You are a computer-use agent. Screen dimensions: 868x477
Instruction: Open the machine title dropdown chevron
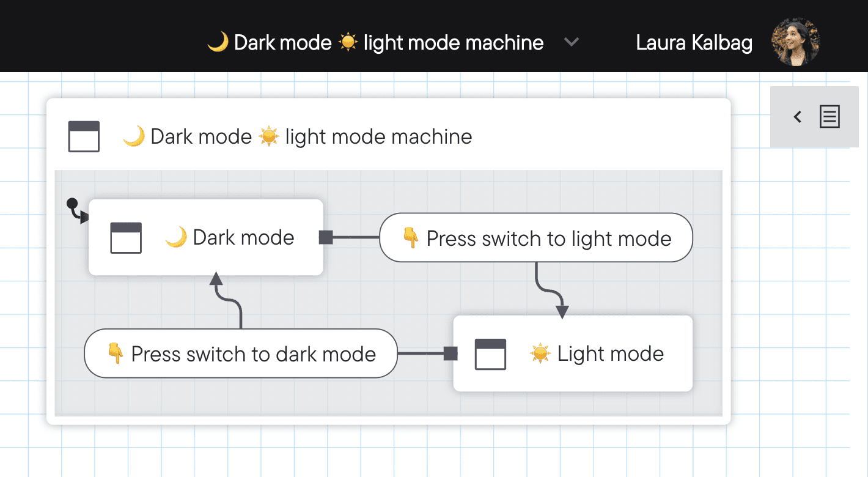tap(572, 42)
